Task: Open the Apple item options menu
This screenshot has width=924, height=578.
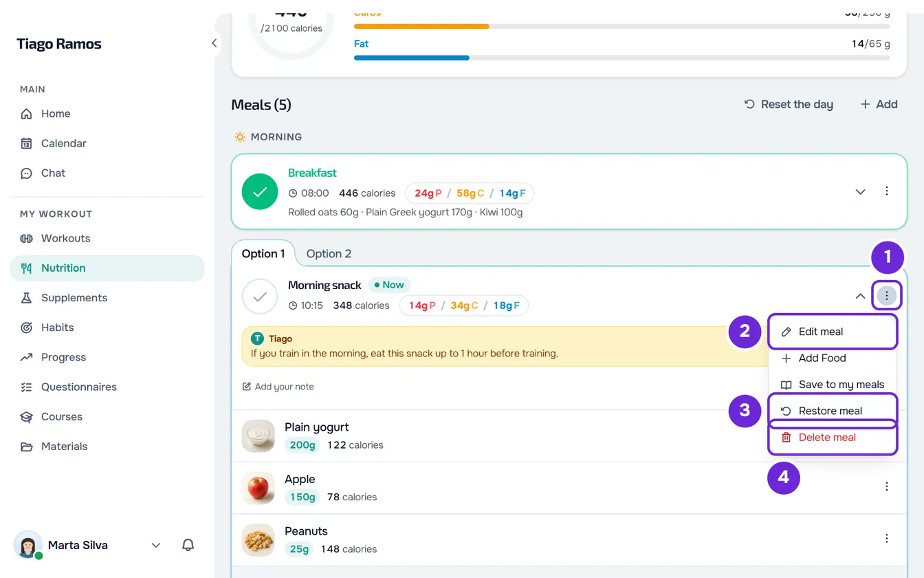Action: pyautogui.click(x=887, y=486)
